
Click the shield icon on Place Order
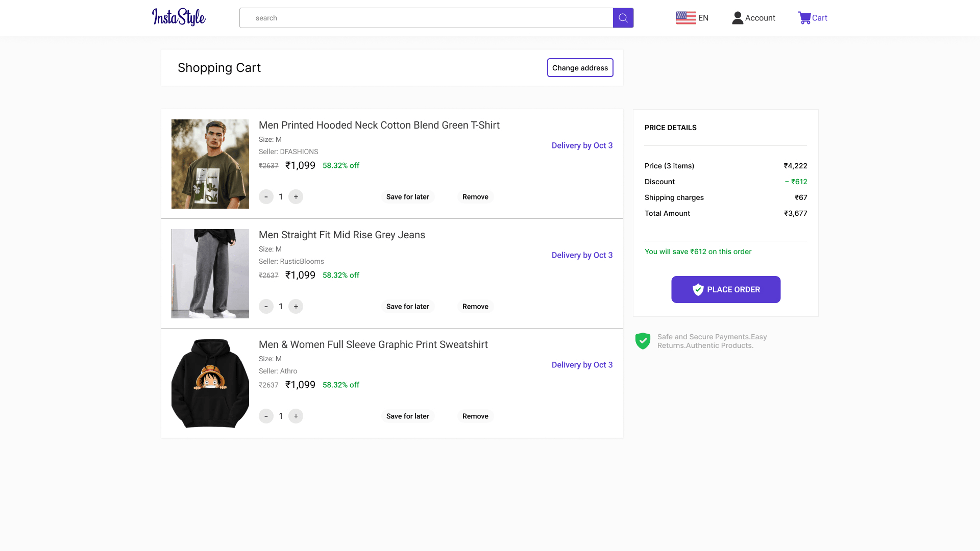click(698, 289)
